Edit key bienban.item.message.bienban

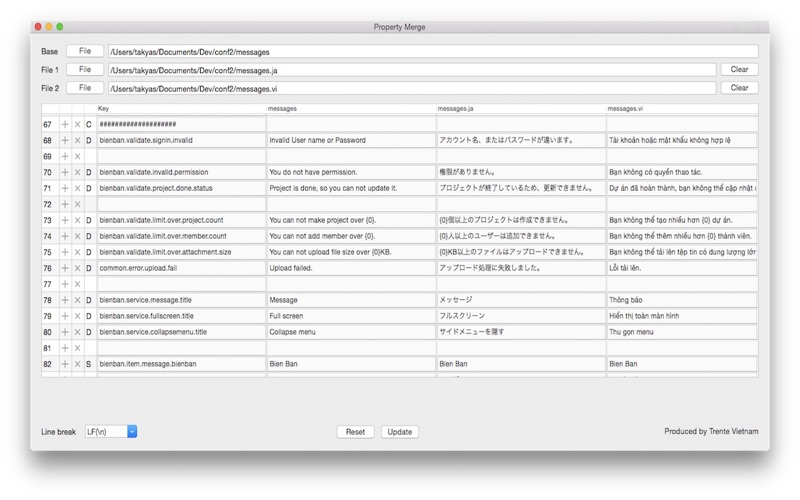point(181,364)
